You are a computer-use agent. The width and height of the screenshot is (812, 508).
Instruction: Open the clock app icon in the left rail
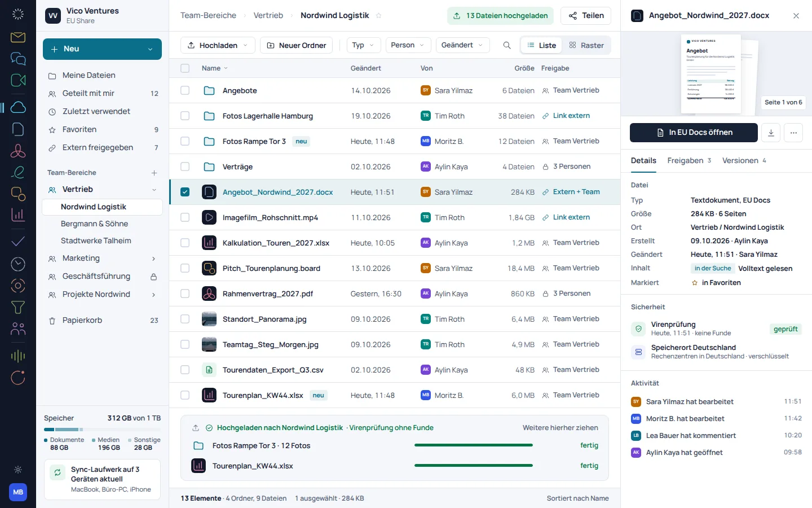18,264
